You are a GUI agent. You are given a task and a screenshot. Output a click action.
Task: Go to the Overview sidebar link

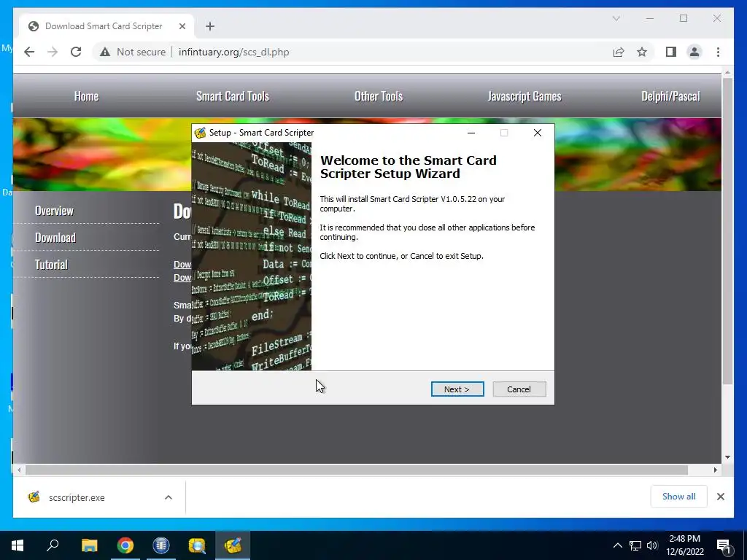[54, 211]
